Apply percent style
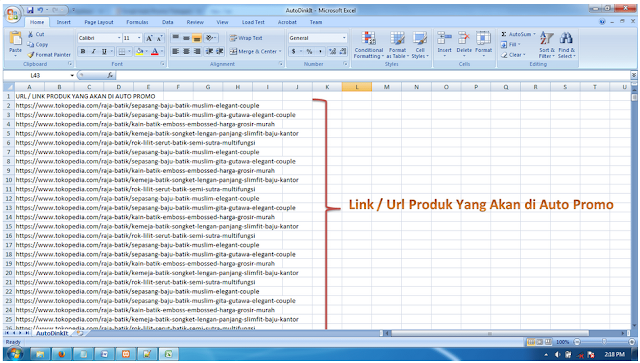Screen dimensions: 640x363 309,51
